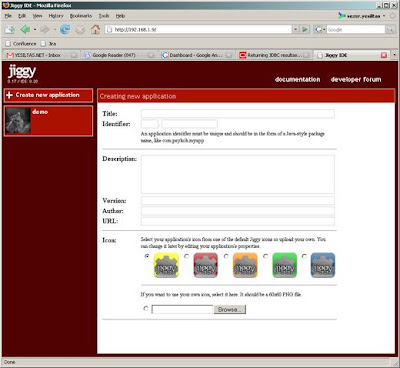This screenshot has width=400, height=368.
Task: Open the developer forum link
Action: (x=356, y=79)
